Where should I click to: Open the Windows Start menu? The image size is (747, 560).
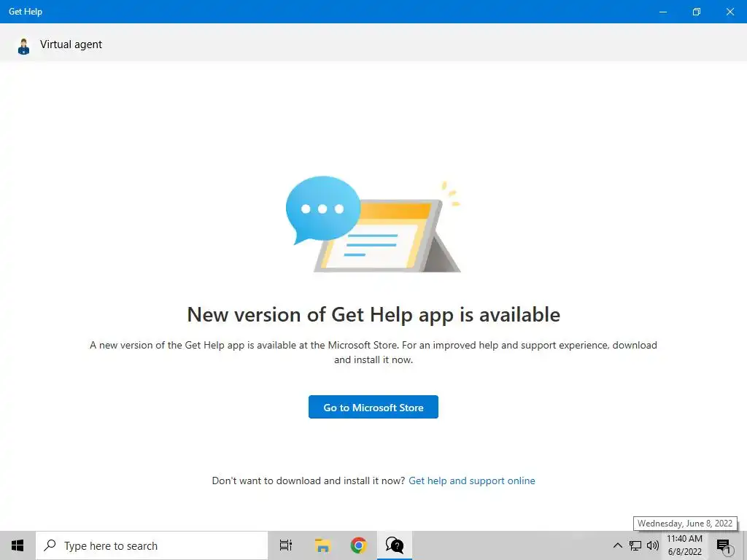(x=18, y=545)
